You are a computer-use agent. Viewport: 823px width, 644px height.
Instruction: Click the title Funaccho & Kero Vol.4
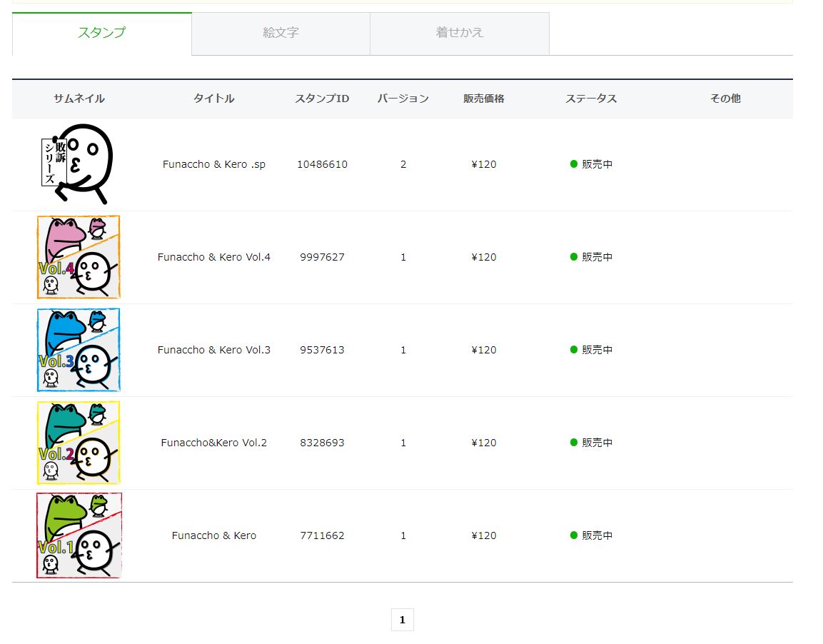click(214, 257)
